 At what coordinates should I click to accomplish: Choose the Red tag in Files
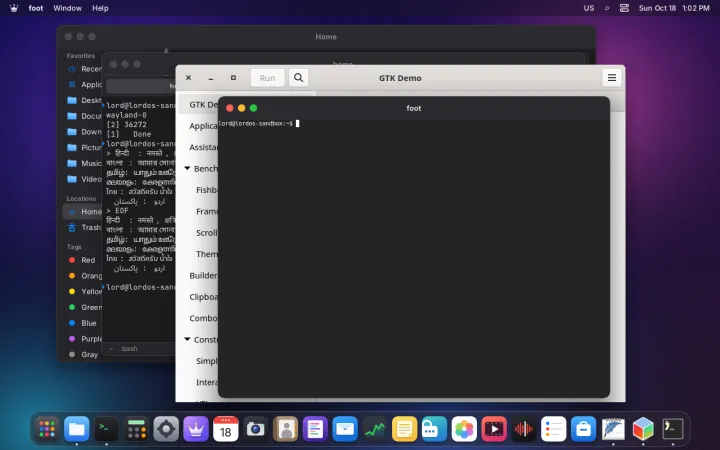coord(82,260)
